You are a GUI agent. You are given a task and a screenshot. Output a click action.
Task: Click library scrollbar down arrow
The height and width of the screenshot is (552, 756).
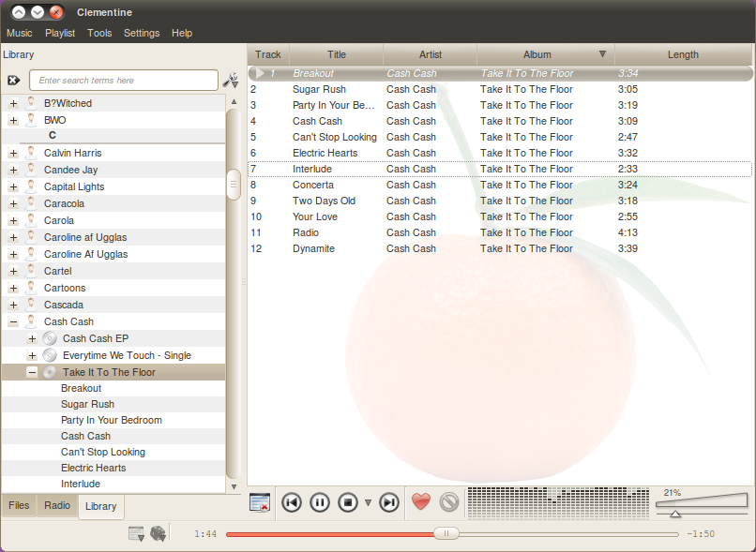tap(234, 487)
